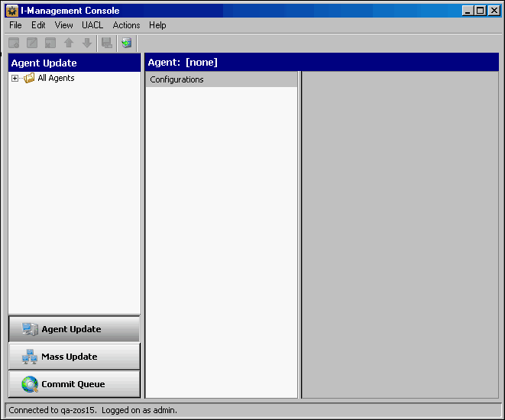Click the move up arrow icon
505x420 pixels.
(69, 43)
